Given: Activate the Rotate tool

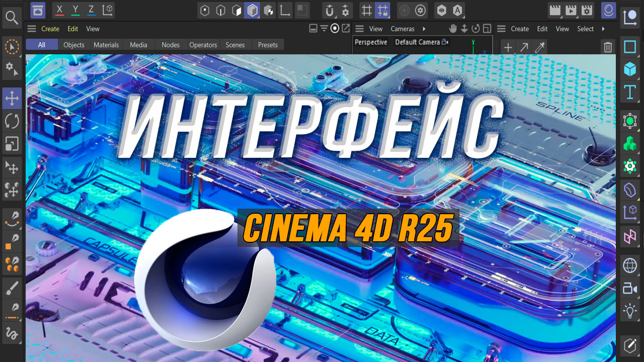Looking at the screenshot, I should (12, 121).
